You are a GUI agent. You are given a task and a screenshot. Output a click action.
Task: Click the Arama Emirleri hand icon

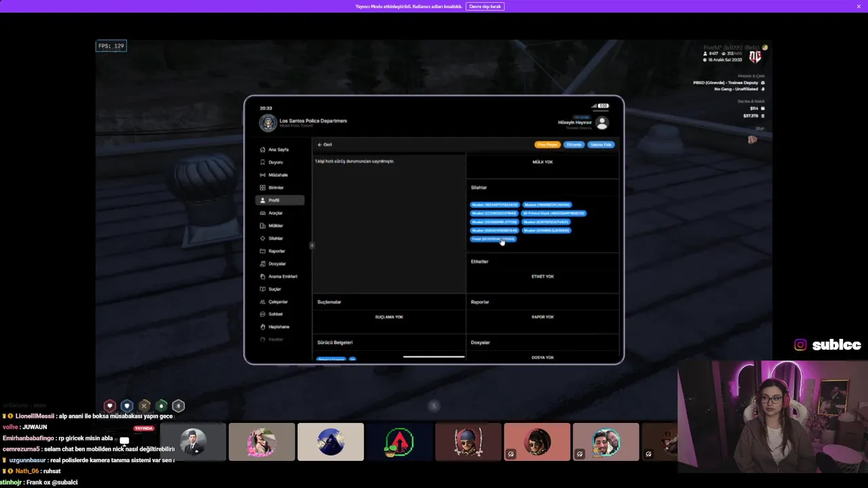pos(262,277)
